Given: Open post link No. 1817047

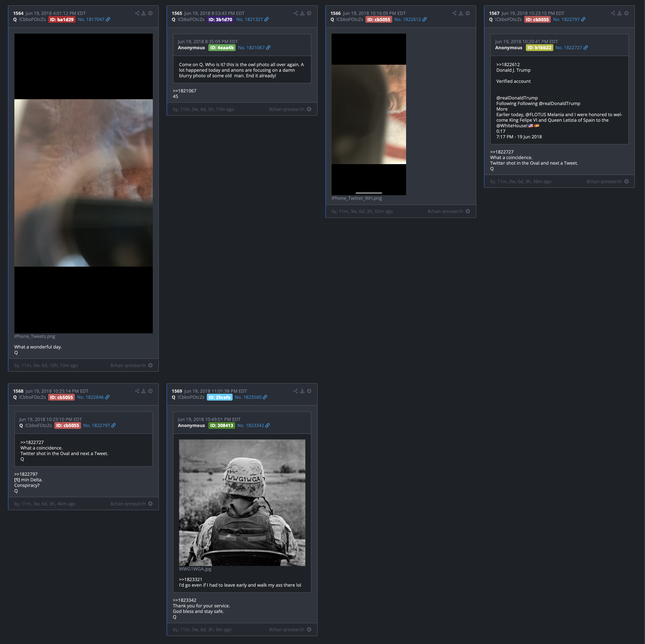Looking at the screenshot, I should pyautogui.click(x=91, y=19).
